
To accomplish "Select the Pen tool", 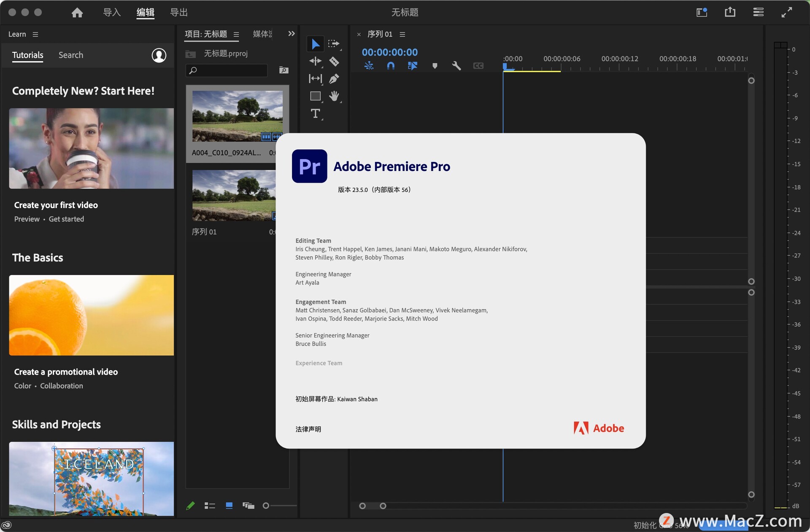I will [335, 78].
